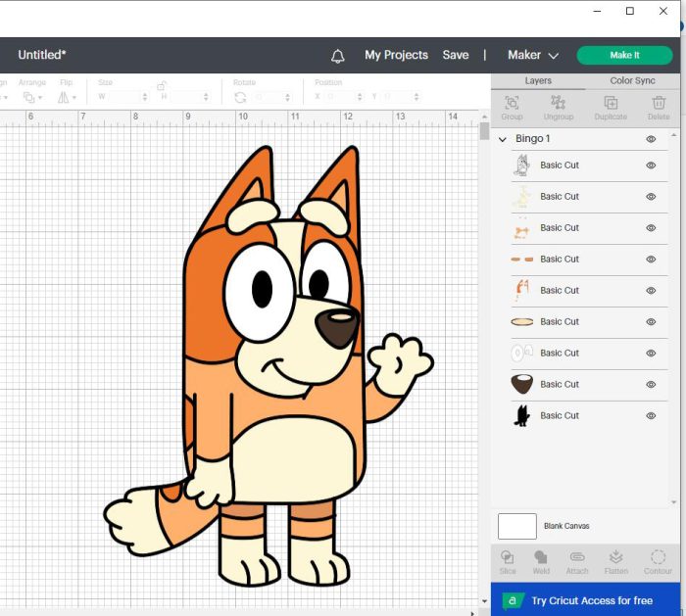The image size is (686, 616).
Task: Collapse the Bingo 1 group chevron
Action: (502, 139)
